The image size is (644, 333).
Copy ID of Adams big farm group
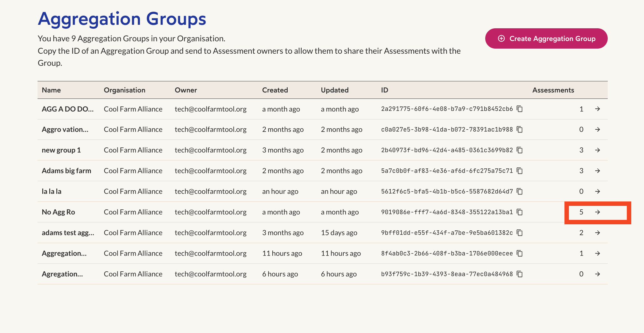[520, 171]
